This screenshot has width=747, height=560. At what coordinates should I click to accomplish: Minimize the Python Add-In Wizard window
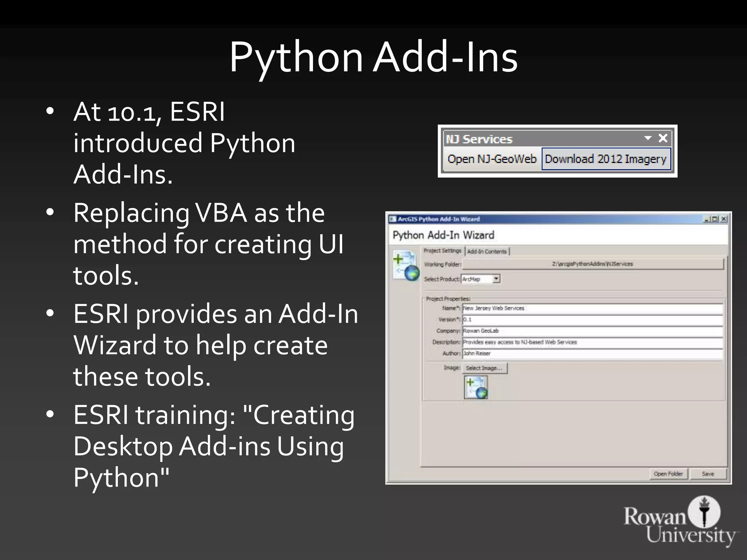pyautogui.click(x=707, y=219)
